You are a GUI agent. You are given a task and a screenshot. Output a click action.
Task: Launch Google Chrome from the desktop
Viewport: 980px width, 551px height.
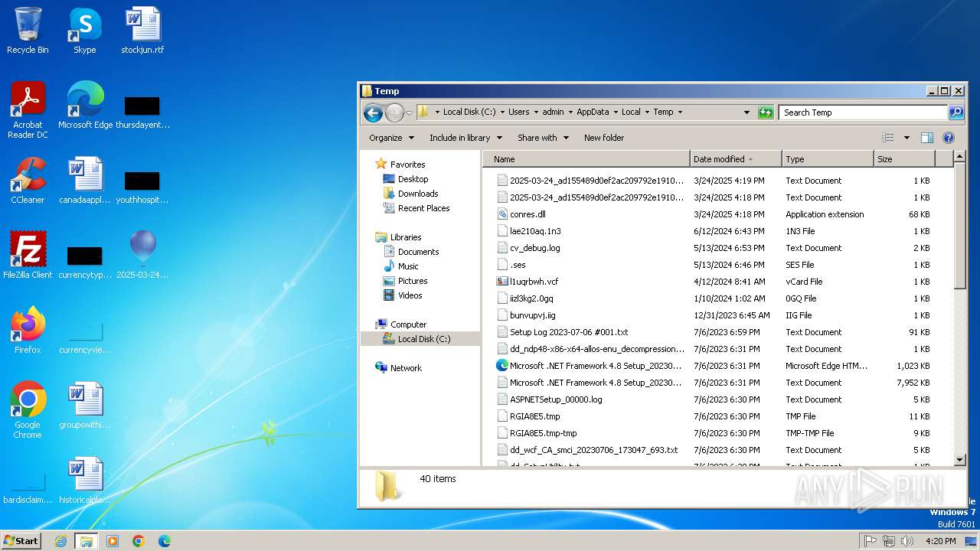tap(28, 410)
